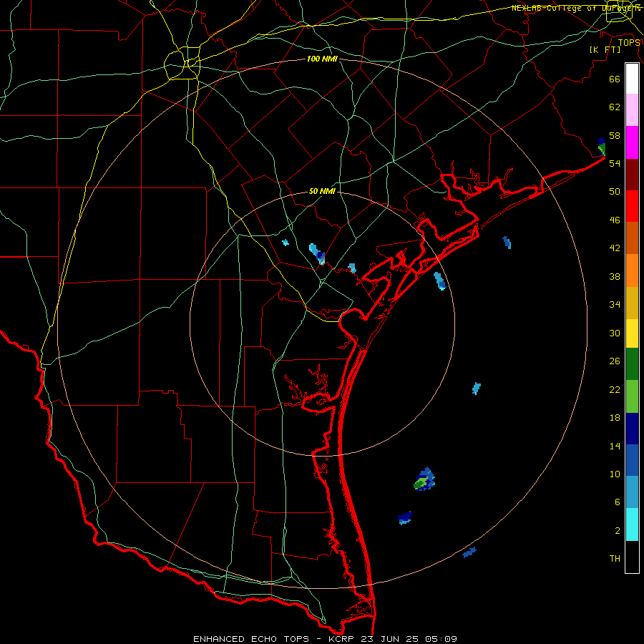Click the navy blue legend swatch
This screenshot has width=644, height=644.
pyautogui.click(x=632, y=429)
